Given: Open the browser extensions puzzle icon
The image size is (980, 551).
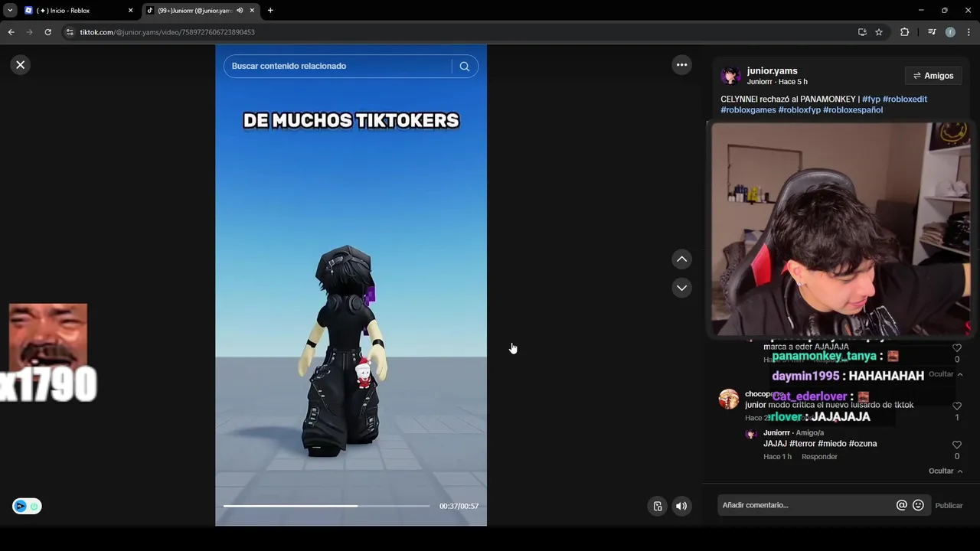Looking at the screenshot, I should [904, 32].
